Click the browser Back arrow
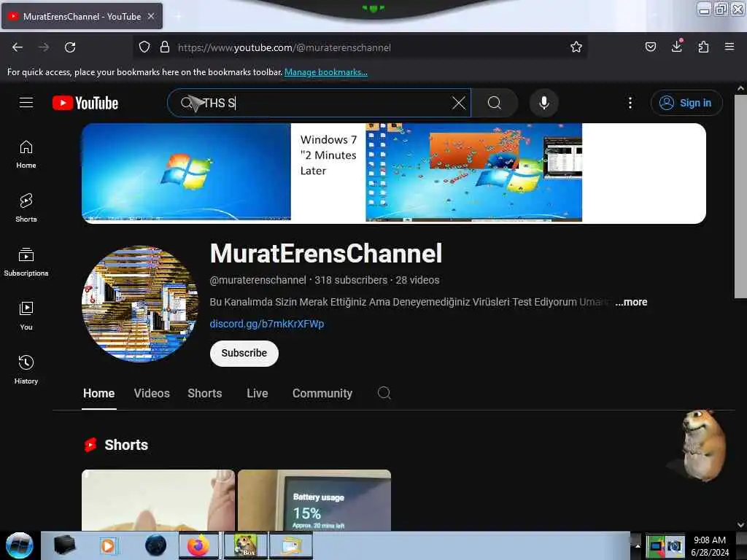Viewport: 747px width, 560px height. (18, 47)
